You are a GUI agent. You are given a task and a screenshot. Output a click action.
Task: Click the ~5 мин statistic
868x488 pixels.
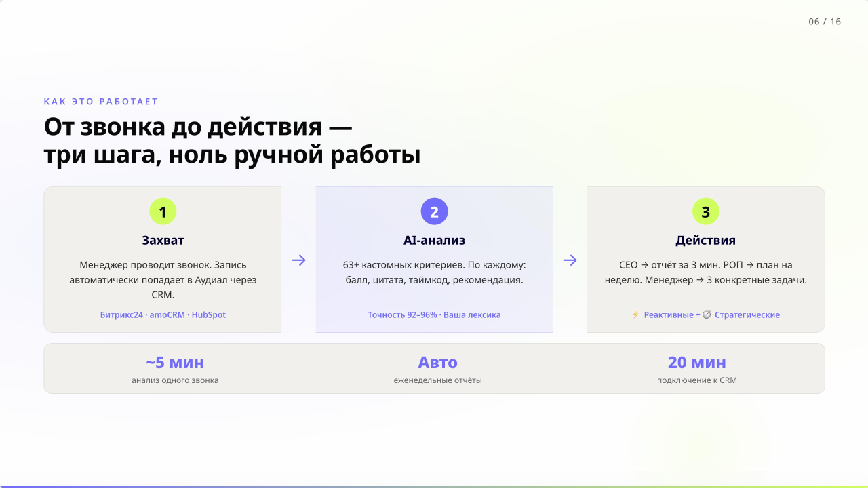pyautogui.click(x=175, y=362)
